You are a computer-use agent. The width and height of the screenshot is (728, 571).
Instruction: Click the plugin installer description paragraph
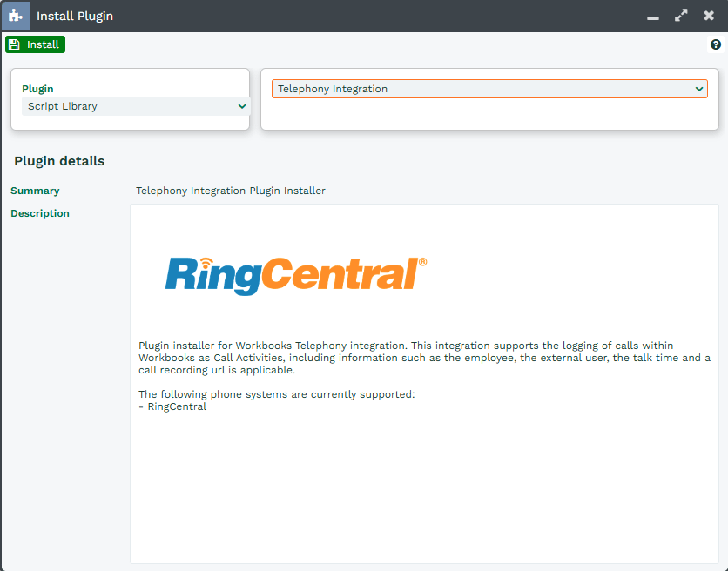click(424, 358)
